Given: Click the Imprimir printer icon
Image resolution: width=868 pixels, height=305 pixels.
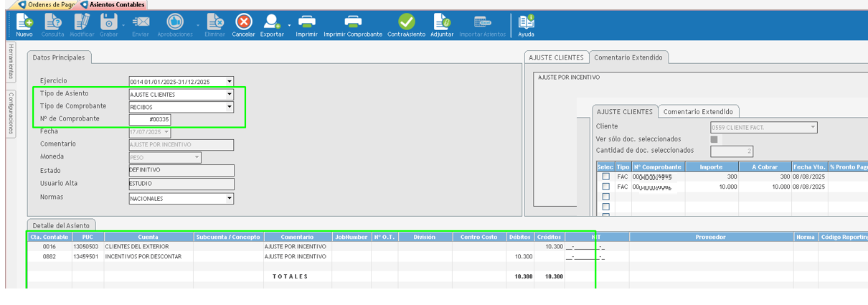Looking at the screenshot, I should [306, 23].
